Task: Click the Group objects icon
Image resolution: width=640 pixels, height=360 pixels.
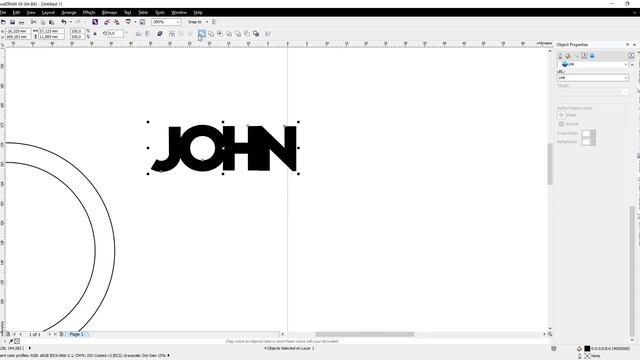Action: 172,34
